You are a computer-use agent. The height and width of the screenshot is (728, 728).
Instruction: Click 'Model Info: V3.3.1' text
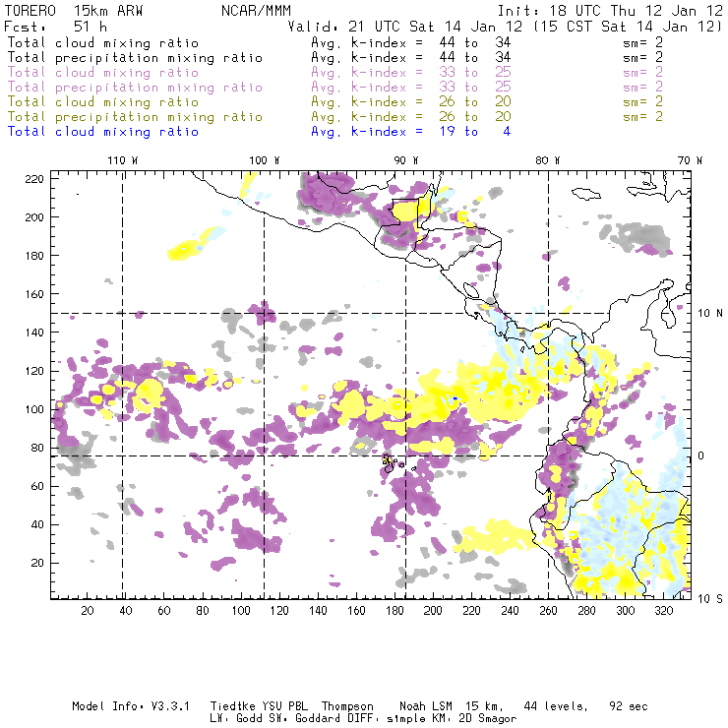tap(131, 706)
